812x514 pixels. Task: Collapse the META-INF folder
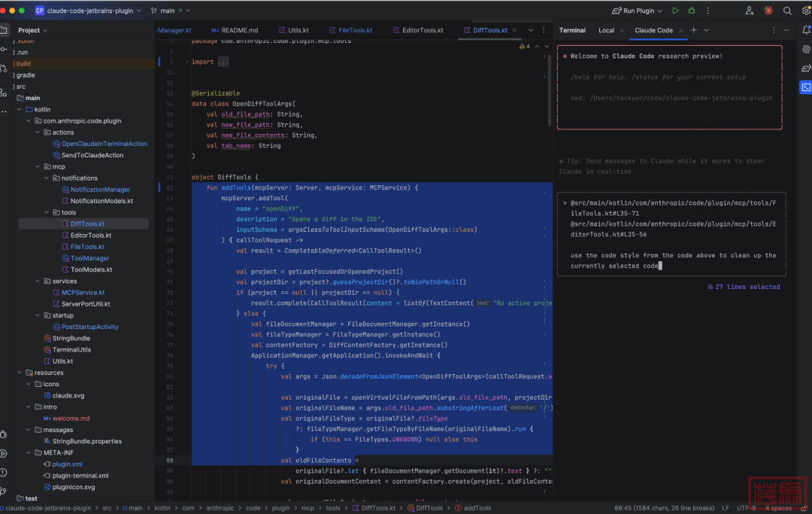click(29, 452)
